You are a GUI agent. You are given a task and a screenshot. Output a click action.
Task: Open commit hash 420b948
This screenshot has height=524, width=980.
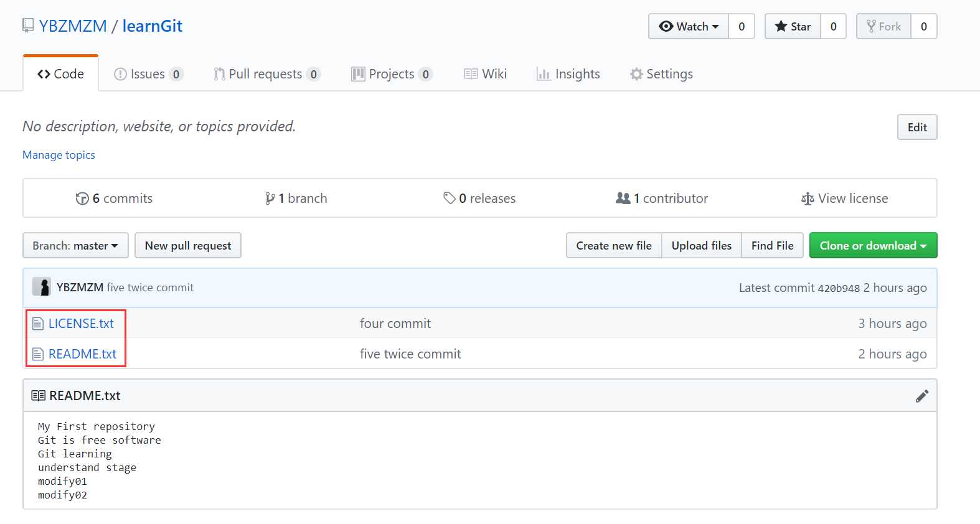[839, 288]
